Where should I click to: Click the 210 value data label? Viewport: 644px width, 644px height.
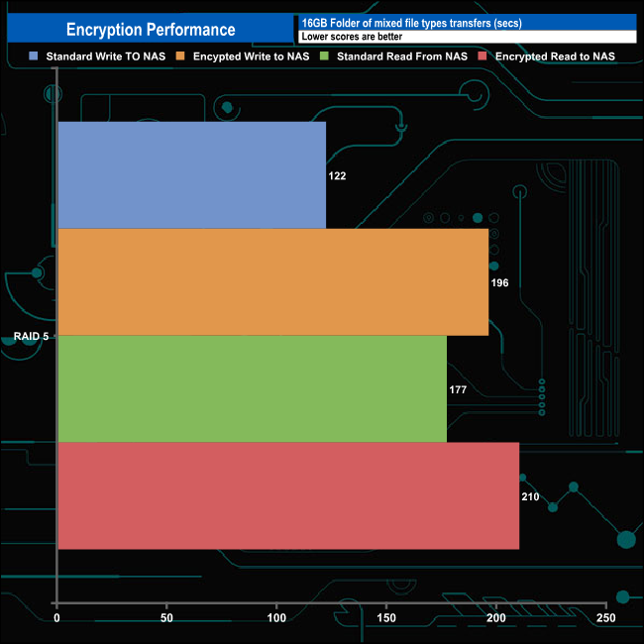coord(530,495)
